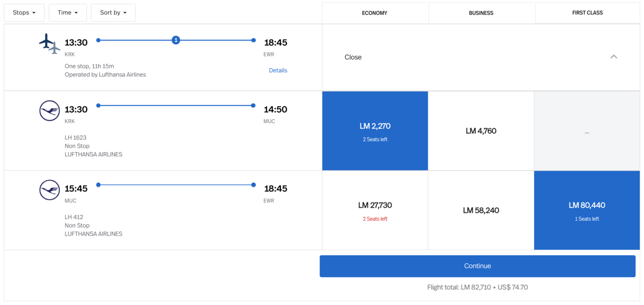The width and height of the screenshot is (644, 305).
Task: Click the 18:45 arrival time in the summary row
Action: [x=276, y=43]
